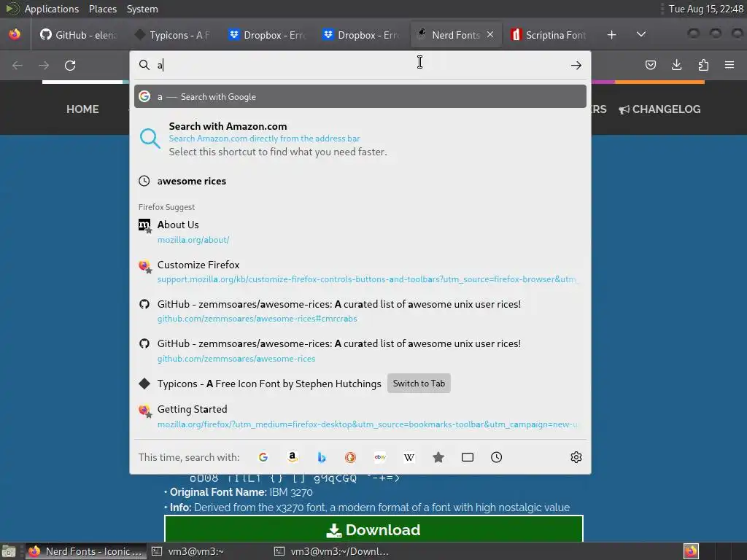Click into the address bar text field
Image resolution: width=747 pixels, height=560 pixels.
(x=360, y=65)
